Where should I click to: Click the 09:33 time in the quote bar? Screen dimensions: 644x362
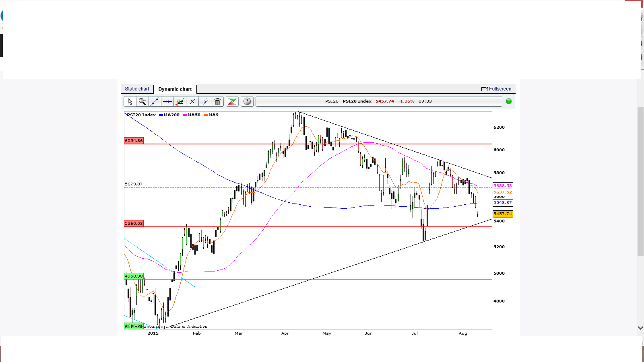[x=425, y=101]
